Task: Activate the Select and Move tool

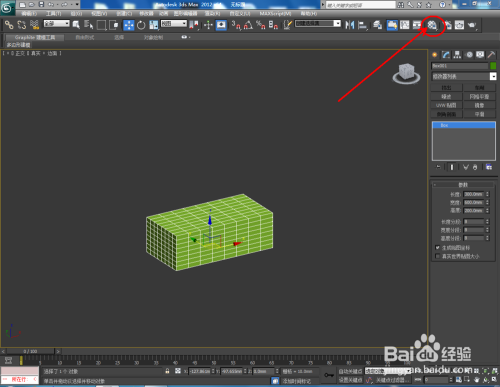Action: (129, 25)
